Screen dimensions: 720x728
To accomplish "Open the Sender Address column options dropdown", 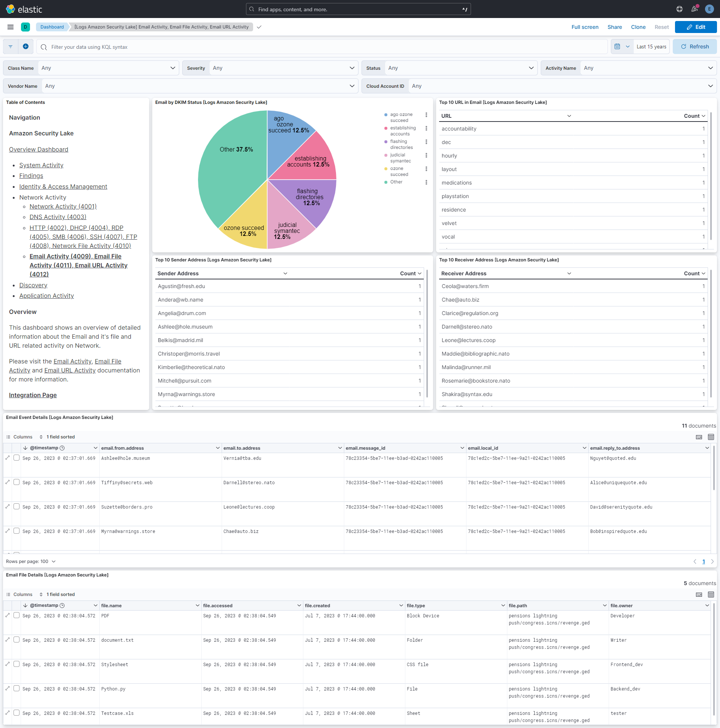I will [285, 273].
